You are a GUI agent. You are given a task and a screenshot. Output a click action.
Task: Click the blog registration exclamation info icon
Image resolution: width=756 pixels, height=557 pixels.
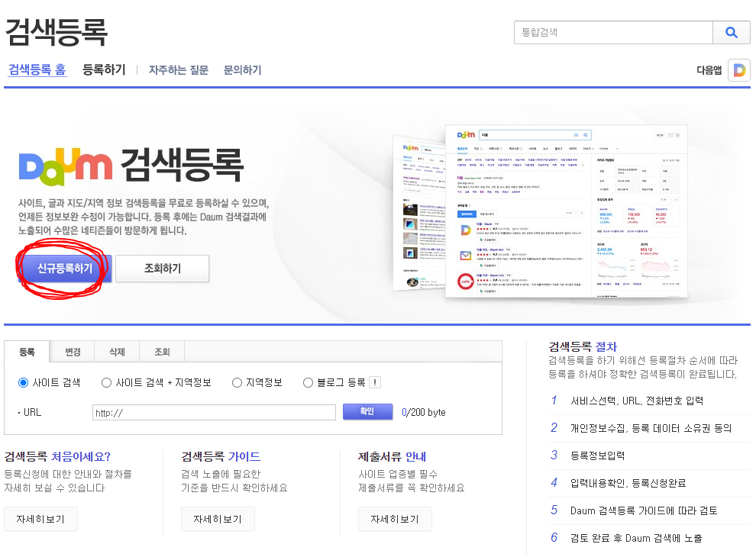375,382
